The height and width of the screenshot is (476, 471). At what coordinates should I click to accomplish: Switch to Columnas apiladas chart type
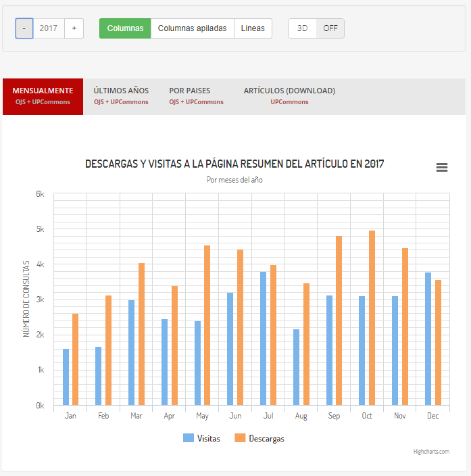coord(192,28)
